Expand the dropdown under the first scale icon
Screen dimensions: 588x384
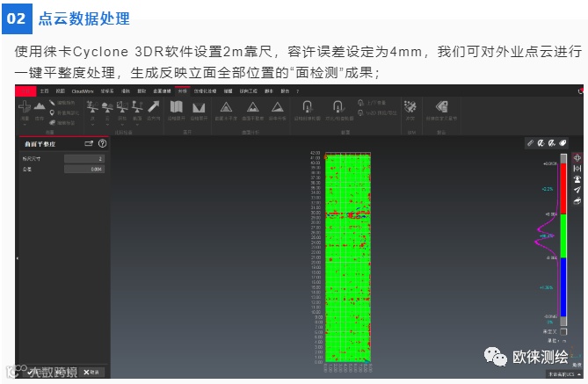coord(92,125)
